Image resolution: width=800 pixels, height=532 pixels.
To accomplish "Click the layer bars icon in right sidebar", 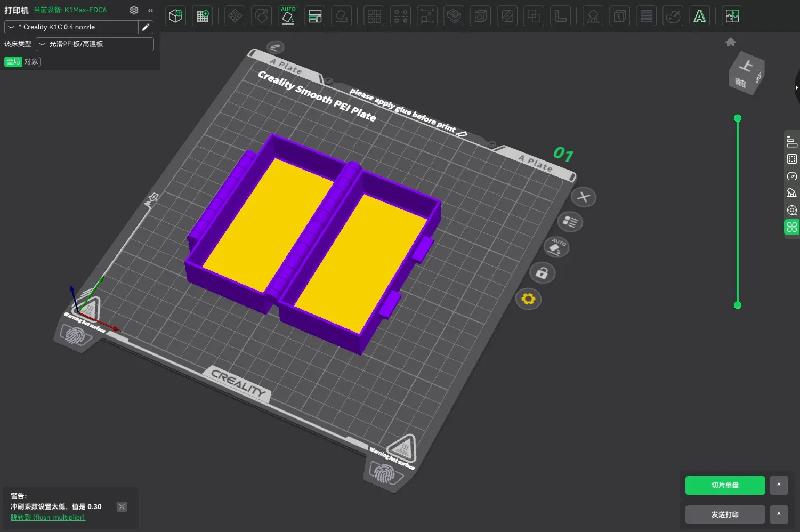I will pos(792,142).
